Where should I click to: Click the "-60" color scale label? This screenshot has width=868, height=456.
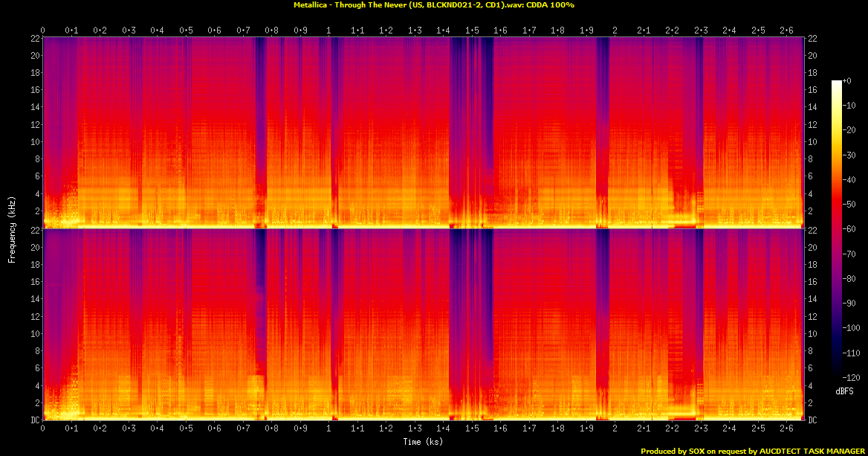click(x=849, y=229)
